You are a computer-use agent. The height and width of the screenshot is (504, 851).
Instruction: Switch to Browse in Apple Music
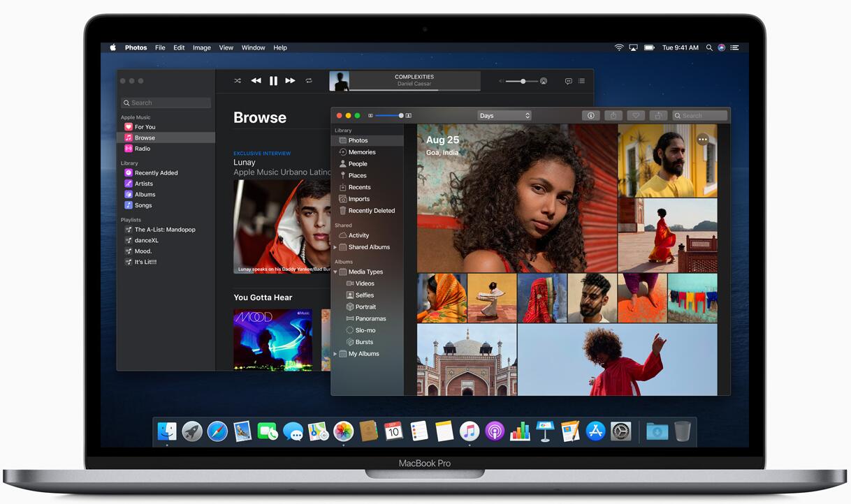(x=143, y=137)
